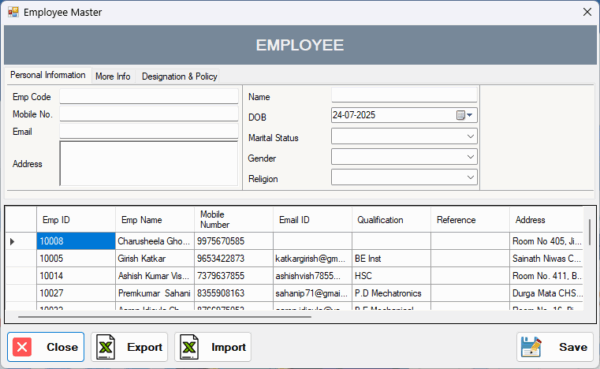Close the Employee Master window

[587, 12]
